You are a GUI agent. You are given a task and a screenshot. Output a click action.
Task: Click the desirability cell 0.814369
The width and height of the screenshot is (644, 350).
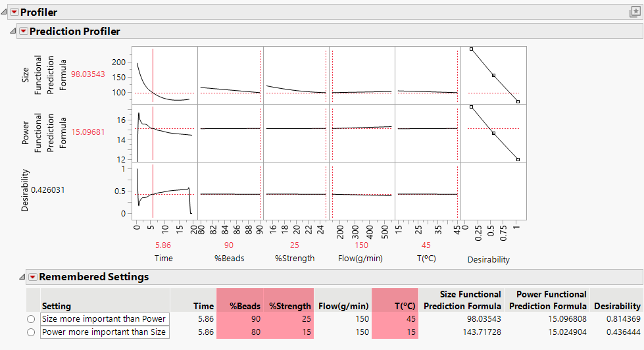[624, 319]
